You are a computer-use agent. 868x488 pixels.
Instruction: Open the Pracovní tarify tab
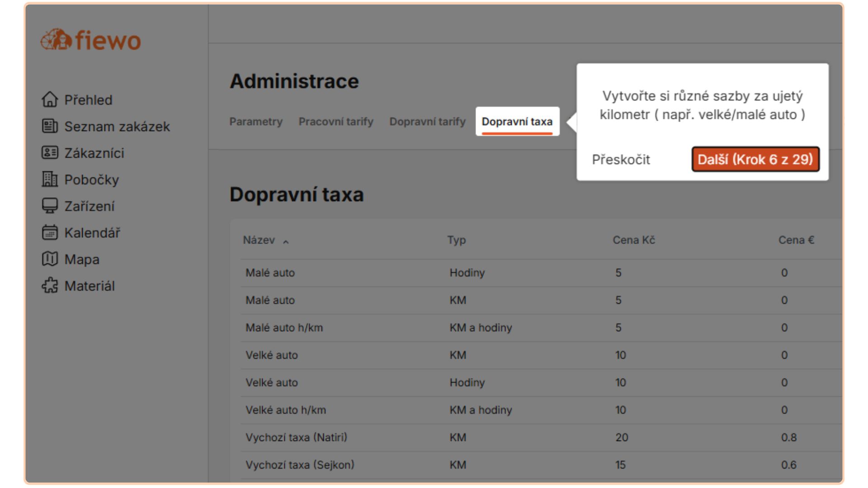click(x=335, y=122)
